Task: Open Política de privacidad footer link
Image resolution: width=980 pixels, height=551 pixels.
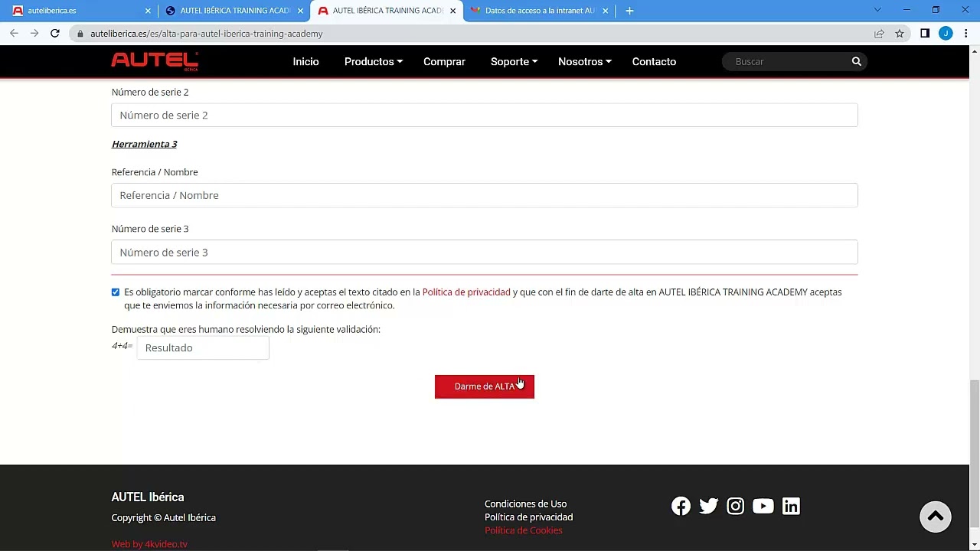Action: [x=528, y=517]
